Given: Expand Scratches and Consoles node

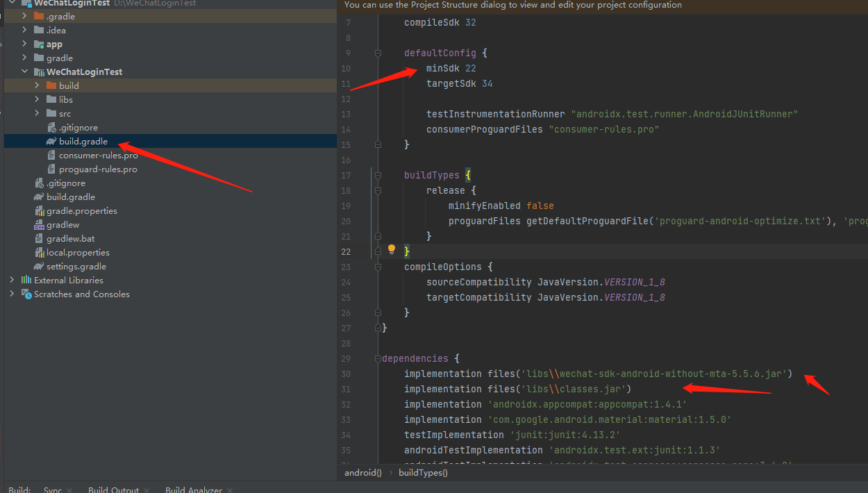Looking at the screenshot, I should point(12,294).
